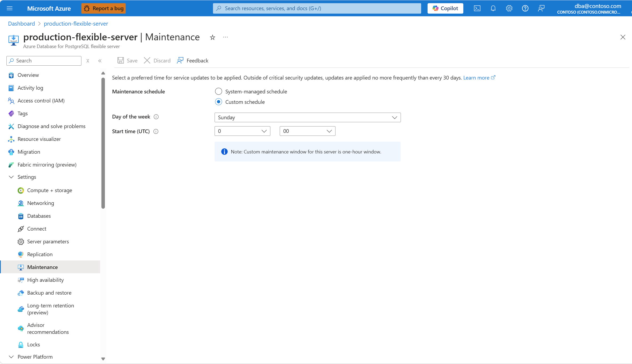Open Cloud Shell from the top bar
This screenshot has width=632, height=364.
pyautogui.click(x=477, y=8)
